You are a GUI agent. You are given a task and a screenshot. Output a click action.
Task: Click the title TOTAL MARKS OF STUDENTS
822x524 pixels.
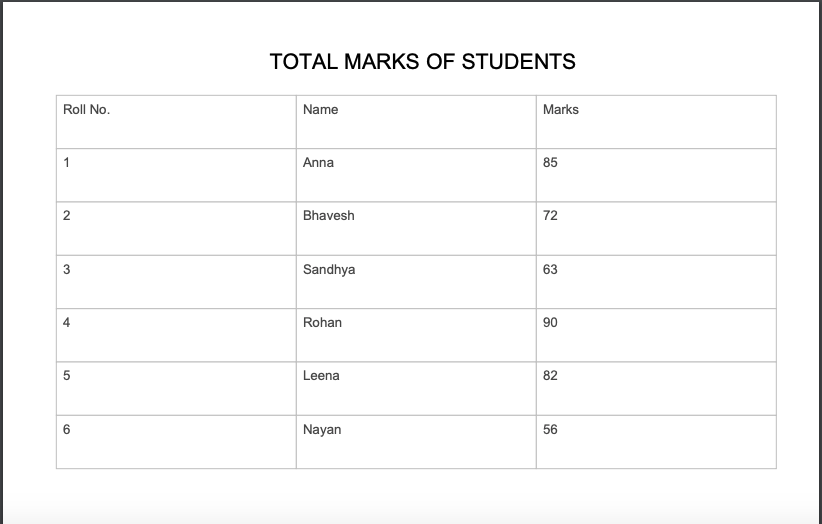(423, 62)
